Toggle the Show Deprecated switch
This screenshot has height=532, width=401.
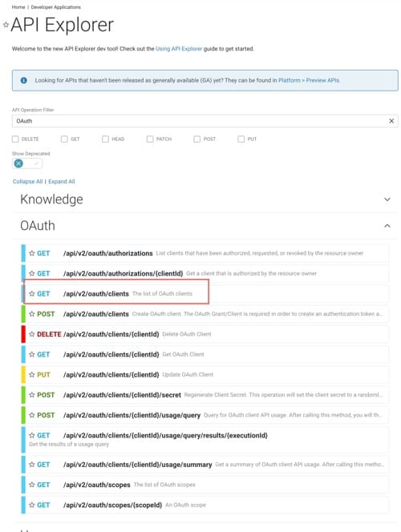(27, 163)
